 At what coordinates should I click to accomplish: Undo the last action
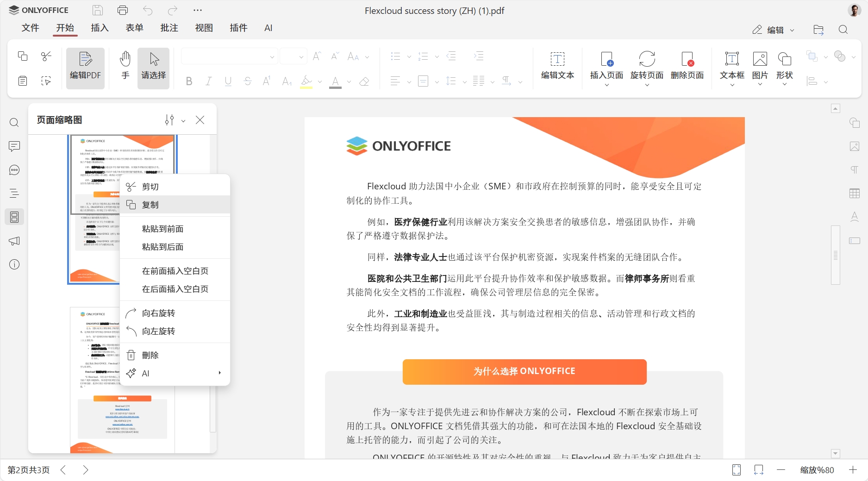pos(148,10)
